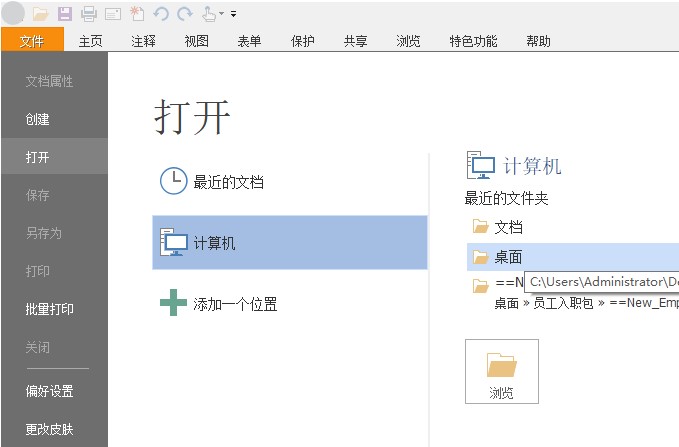Open 更改皮肤 in the sidebar

(49, 429)
